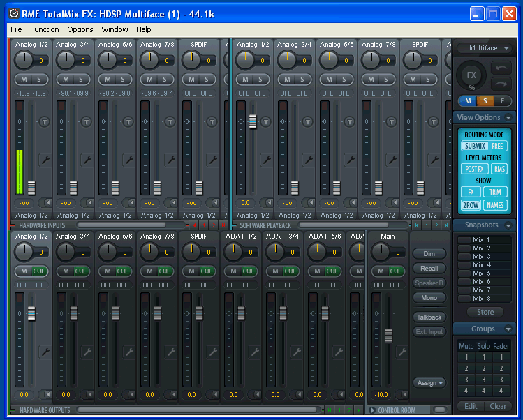This screenshot has height=420, width=523.
Task: Toggle 2ROW display option
Action: coord(471,205)
